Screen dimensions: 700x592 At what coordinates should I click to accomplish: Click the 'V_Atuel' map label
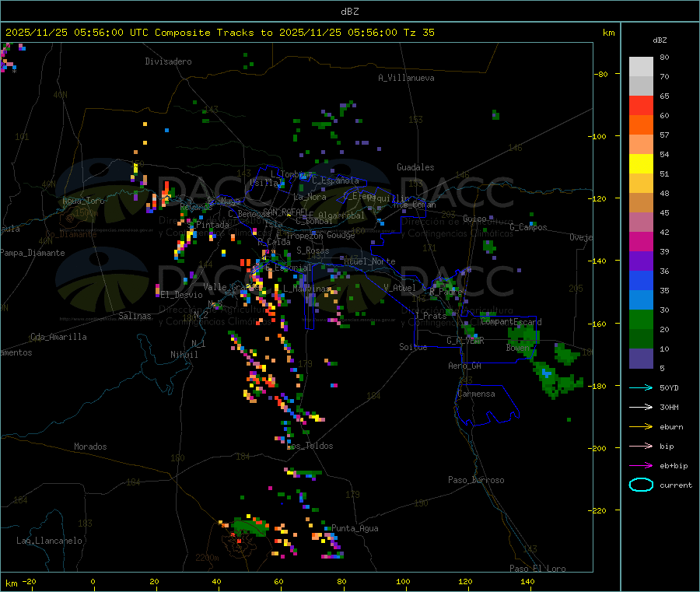pyautogui.click(x=400, y=288)
